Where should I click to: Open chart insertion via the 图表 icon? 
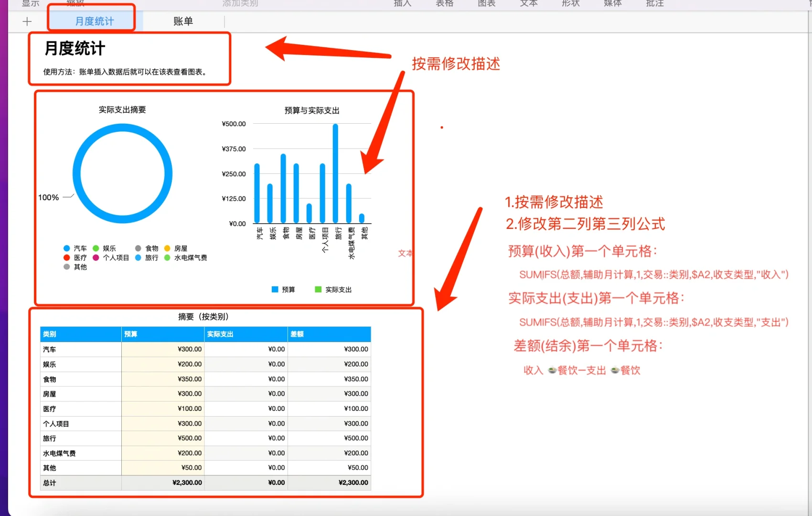click(x=486, y=3)
